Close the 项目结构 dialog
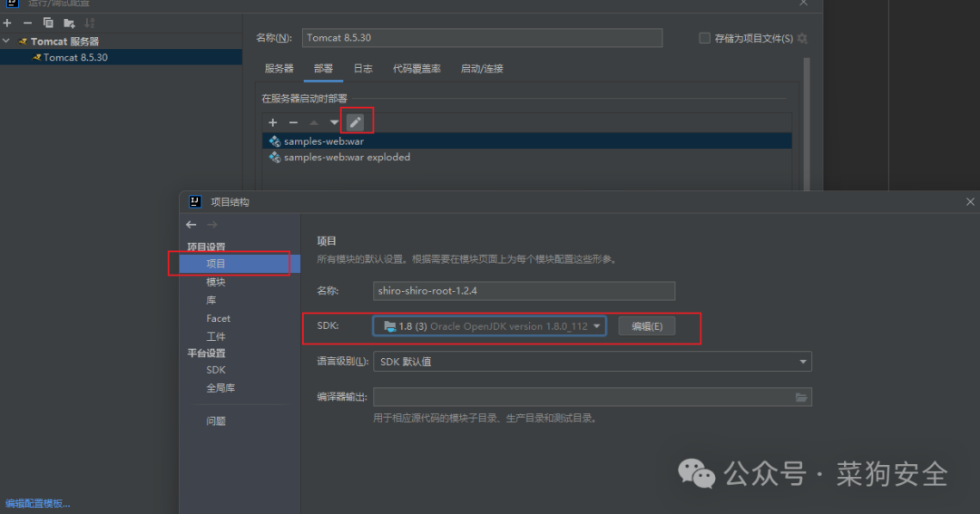The image size is (980, 514). click(970, 202)
